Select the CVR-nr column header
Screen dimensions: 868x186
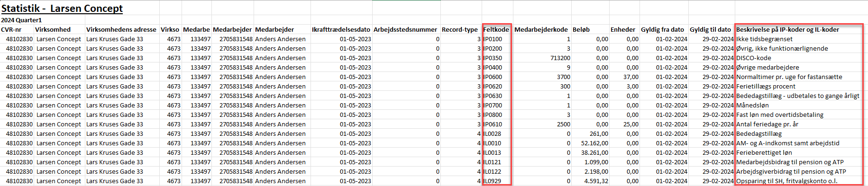[x=11, y=29]
